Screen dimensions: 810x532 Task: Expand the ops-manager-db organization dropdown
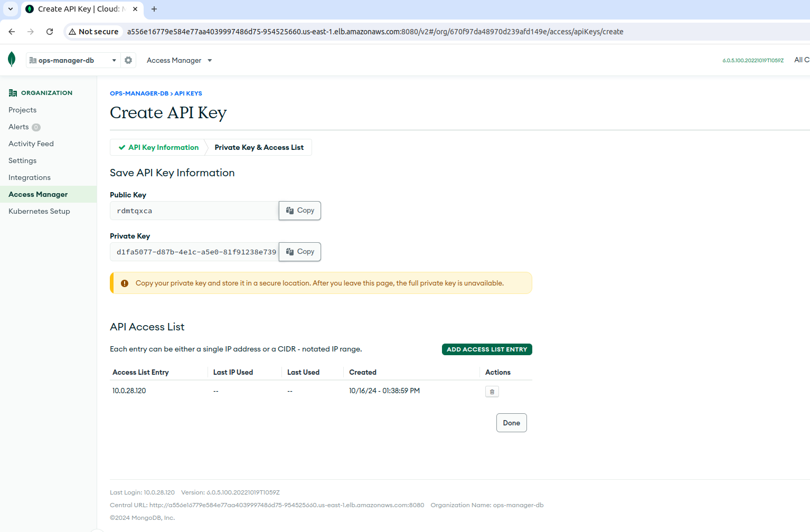73,60
